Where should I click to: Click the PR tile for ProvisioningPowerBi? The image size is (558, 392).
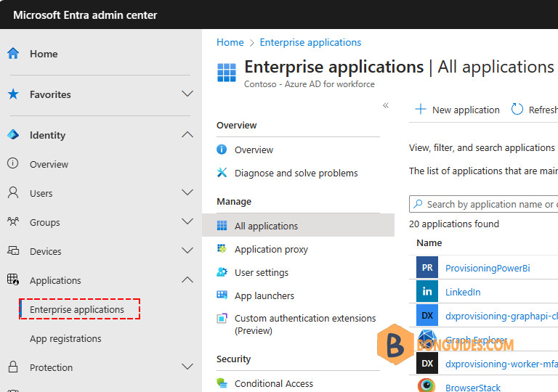(x=427, y=267)
